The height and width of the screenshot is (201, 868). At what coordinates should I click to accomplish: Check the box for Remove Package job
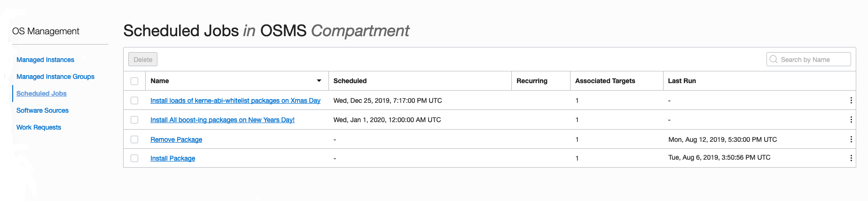[134, 139]
